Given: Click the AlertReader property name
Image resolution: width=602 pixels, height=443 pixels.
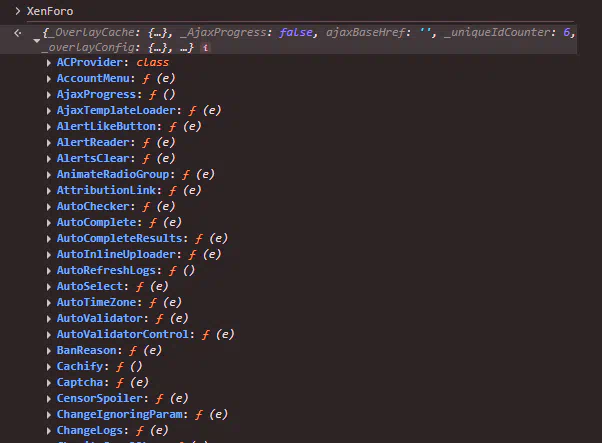Looking at the screenshot, I should [x=93, y=142].
